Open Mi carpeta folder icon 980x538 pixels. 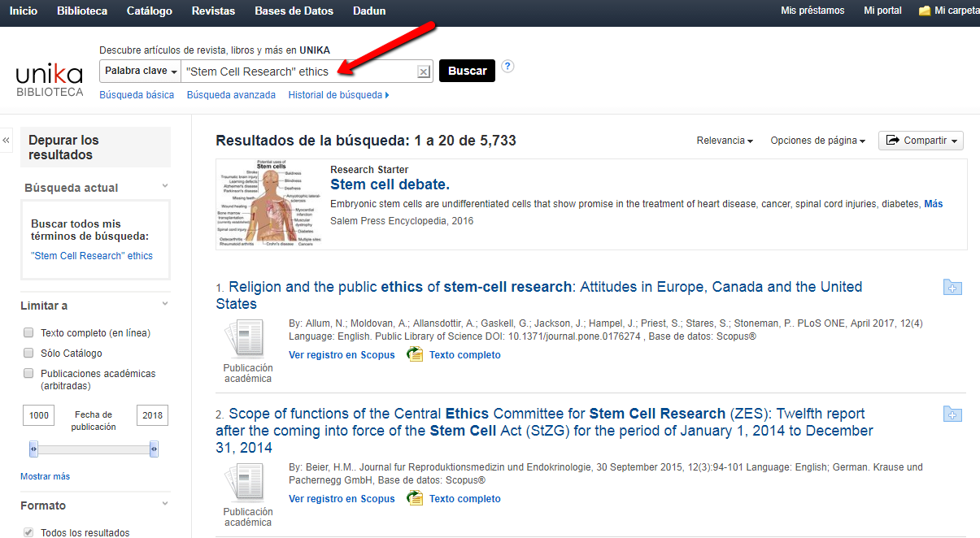[924, 11]
